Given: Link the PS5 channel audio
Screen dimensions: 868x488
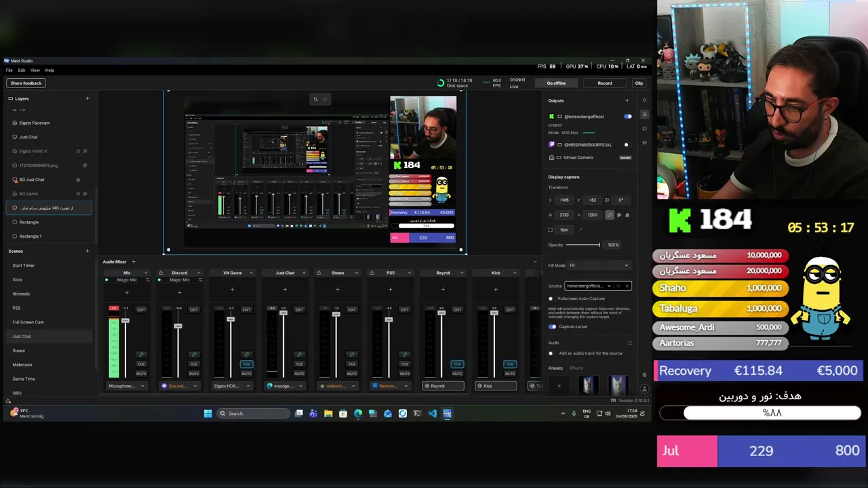Looking at the screenshot, I should click(x=405, y=354).
